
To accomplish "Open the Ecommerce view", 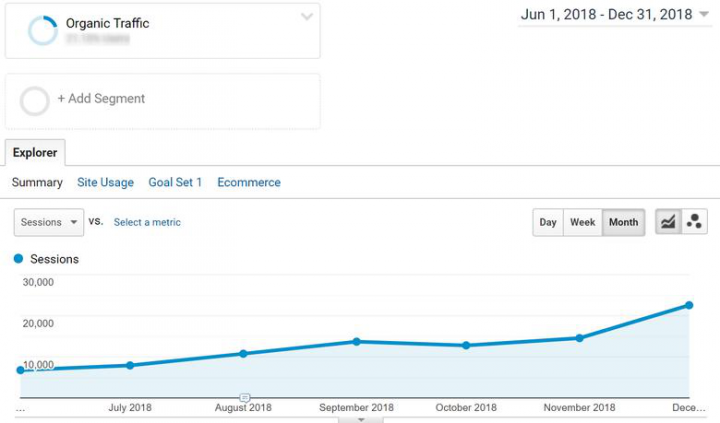I will click(x=249, y=183).
